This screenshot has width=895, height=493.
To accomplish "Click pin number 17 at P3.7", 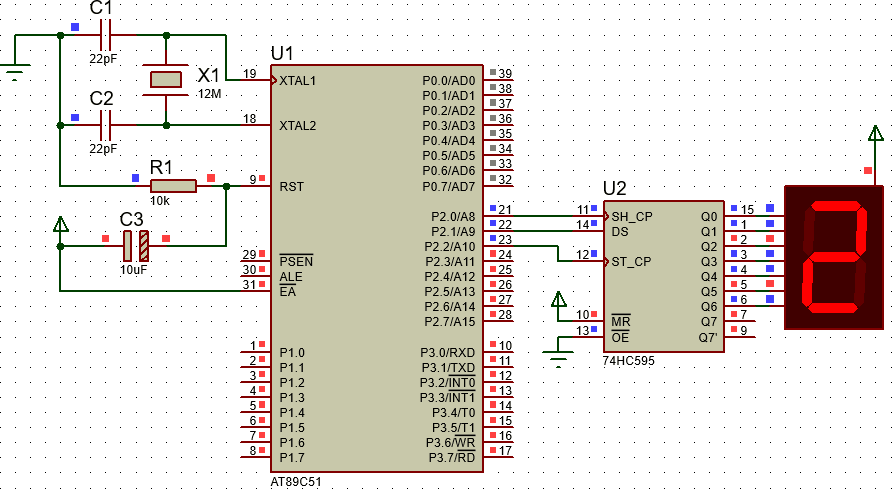I will click(505, 450).
